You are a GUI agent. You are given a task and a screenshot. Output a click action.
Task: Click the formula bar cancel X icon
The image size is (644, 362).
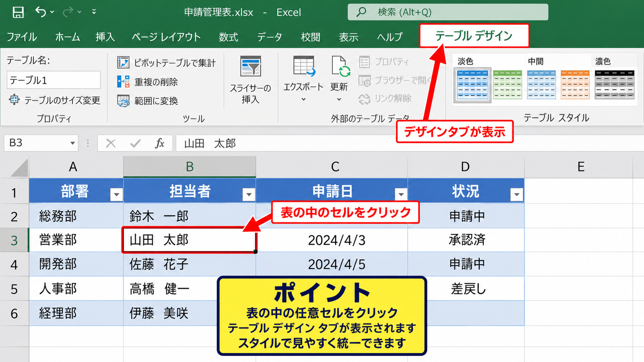tap(111, 143)
